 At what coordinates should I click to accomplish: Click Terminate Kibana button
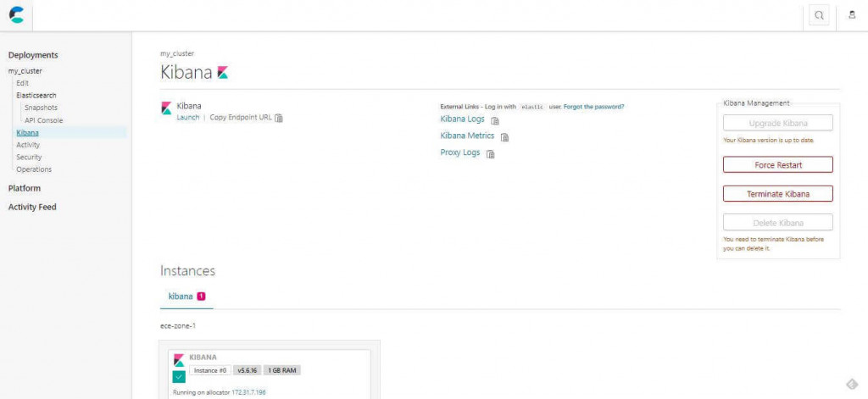coord(778,194)
